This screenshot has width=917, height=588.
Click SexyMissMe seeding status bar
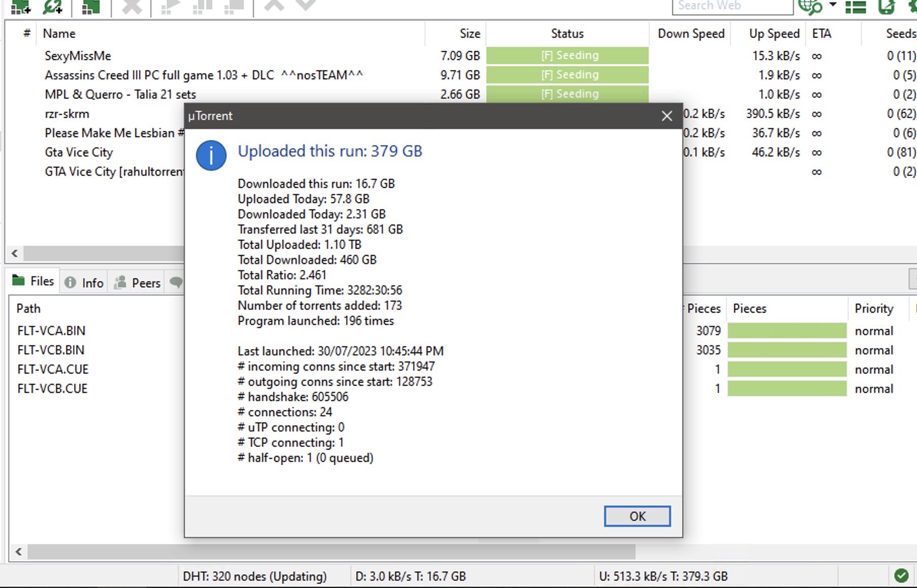click(x=567, y=55)
